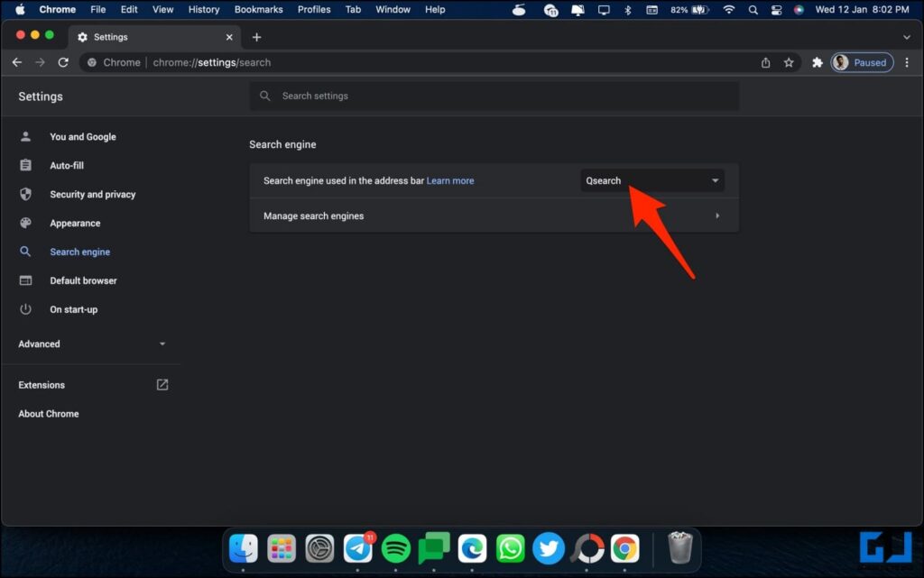Click the tab search chevron
The width and height of the screenshot is (924, 578).
tap(906, 37)
